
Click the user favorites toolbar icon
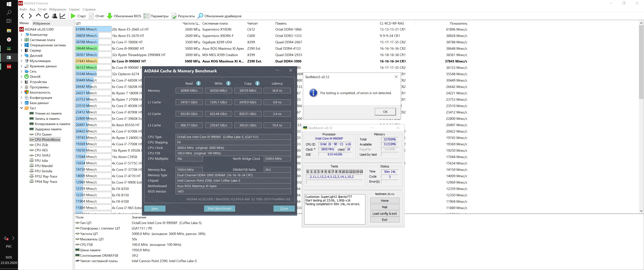point(54,16)
